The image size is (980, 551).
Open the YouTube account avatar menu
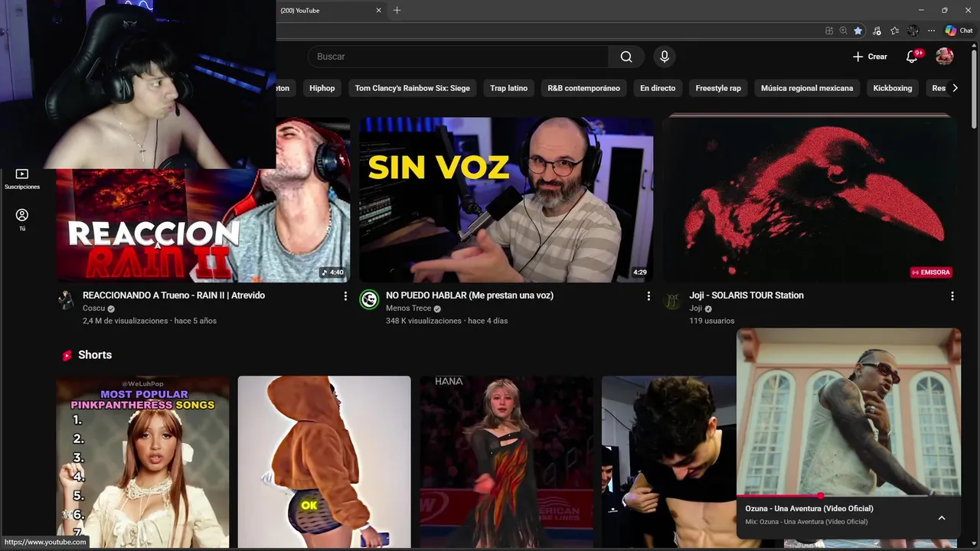pyautogui.click(x=945, y=57)
